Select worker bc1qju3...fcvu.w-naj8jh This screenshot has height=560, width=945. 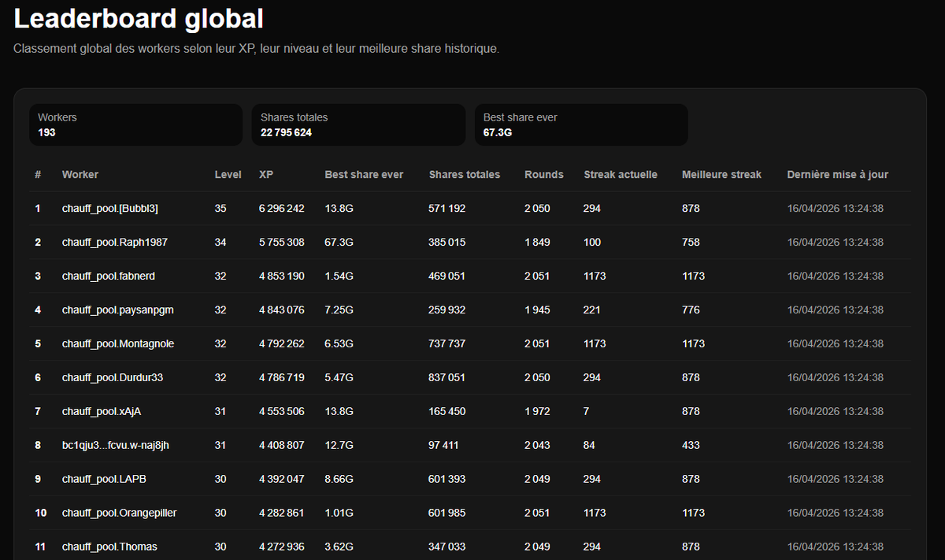click(116, 446)
